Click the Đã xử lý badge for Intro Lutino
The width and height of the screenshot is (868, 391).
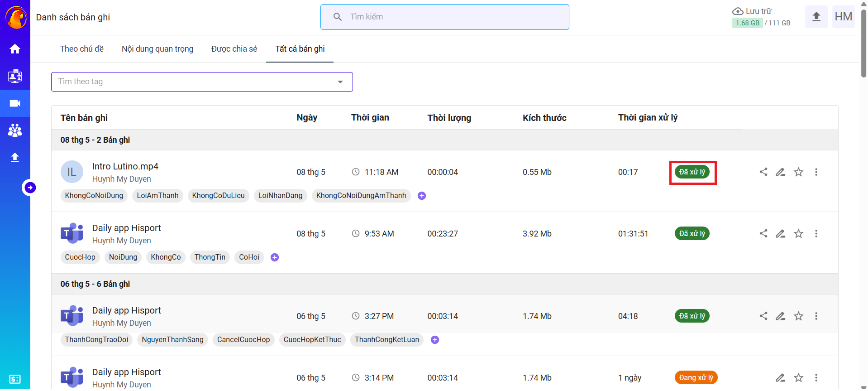(692, 172)
